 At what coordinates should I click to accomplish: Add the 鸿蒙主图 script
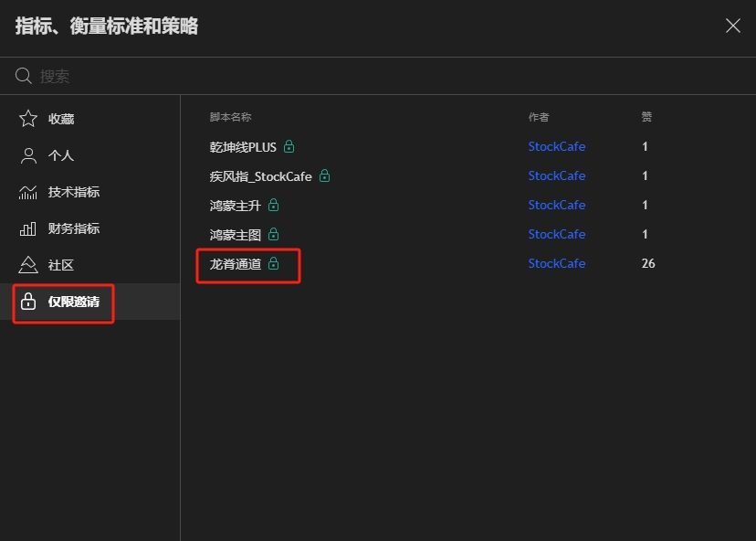pos(467,235)
